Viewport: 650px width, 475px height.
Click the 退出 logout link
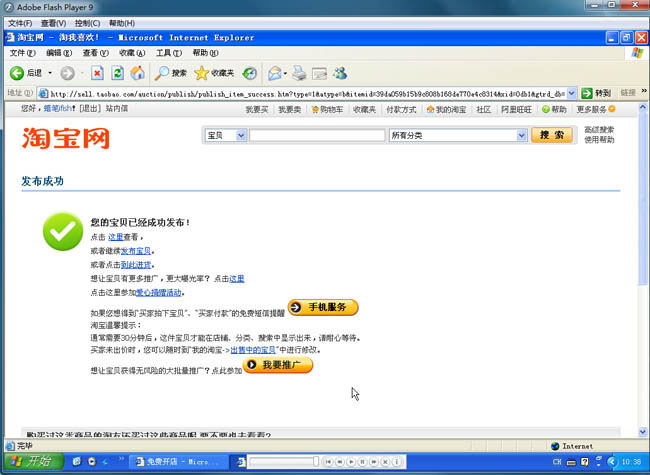coord(90,109)
